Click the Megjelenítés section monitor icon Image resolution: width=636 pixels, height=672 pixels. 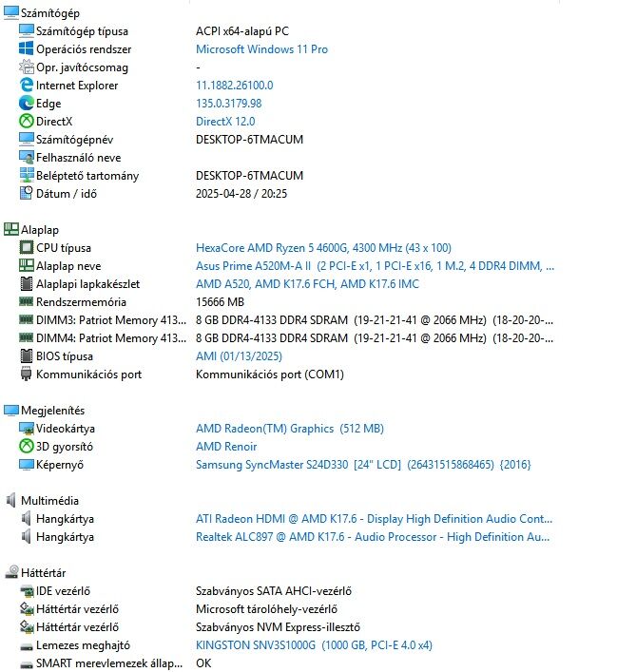point(11,411)
